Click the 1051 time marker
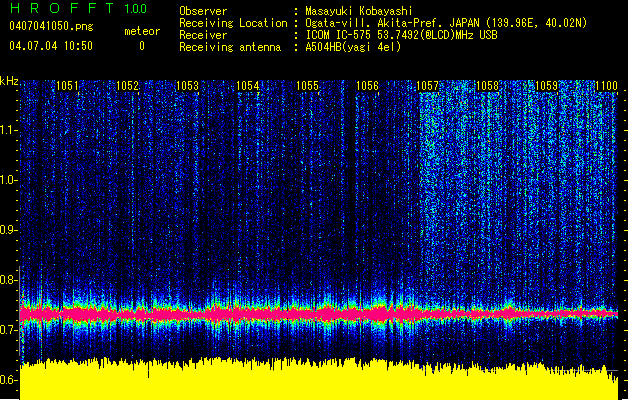 tap(68, 87)
